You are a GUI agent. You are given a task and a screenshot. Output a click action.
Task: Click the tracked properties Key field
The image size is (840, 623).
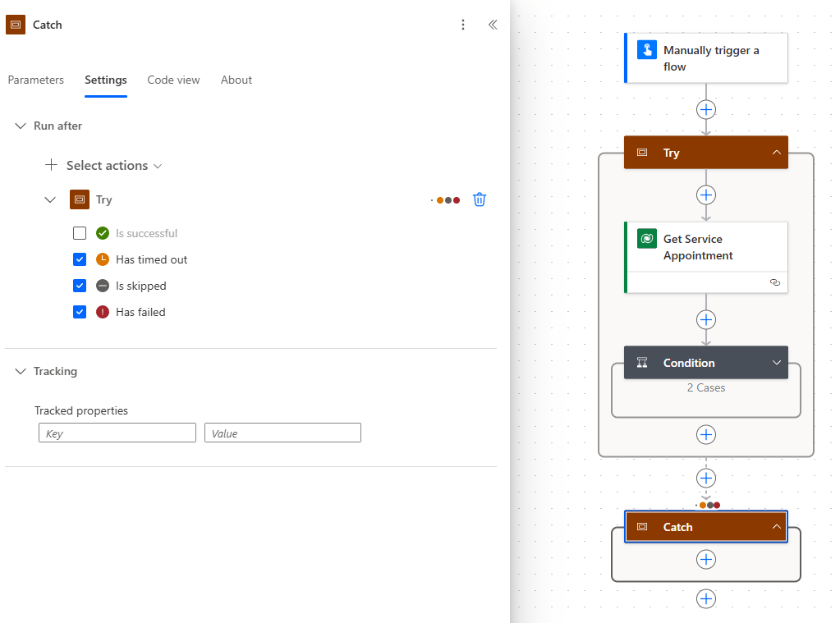click(x=117, y=433)
